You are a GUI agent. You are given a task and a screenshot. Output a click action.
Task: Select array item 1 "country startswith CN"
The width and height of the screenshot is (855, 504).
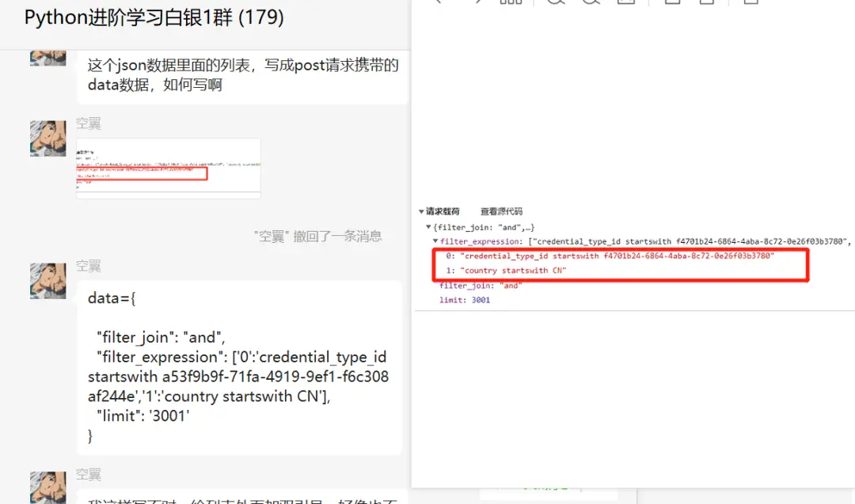click(506, 271)
